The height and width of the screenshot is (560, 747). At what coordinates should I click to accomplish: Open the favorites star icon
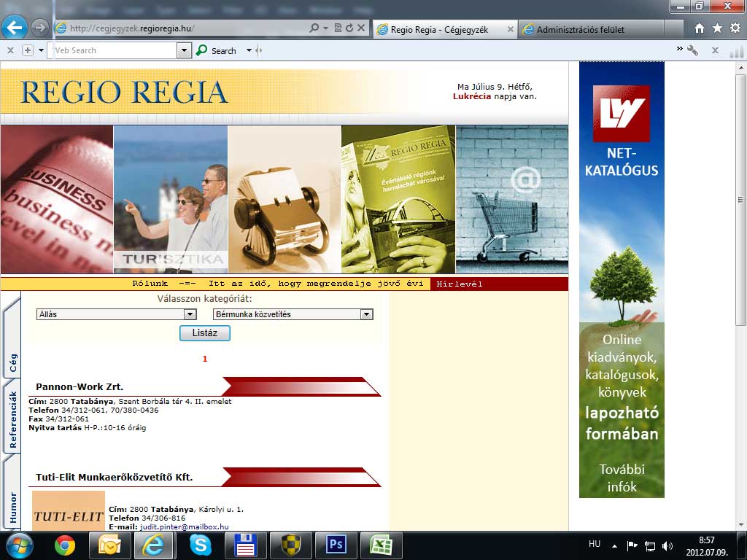pyautogui.click(x=717, y=28)
